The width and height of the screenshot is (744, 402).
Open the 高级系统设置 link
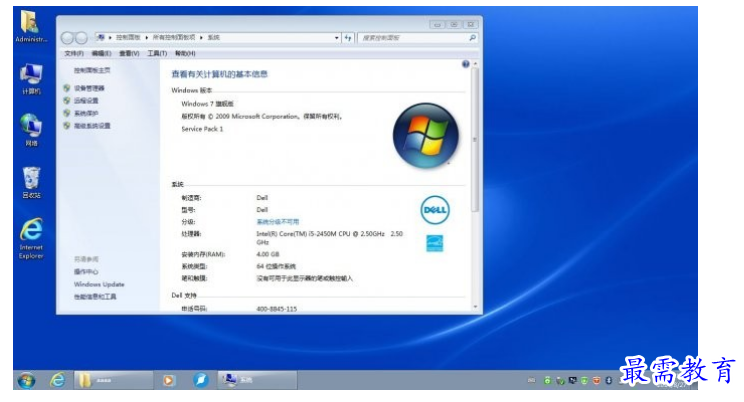click(93, 126)
